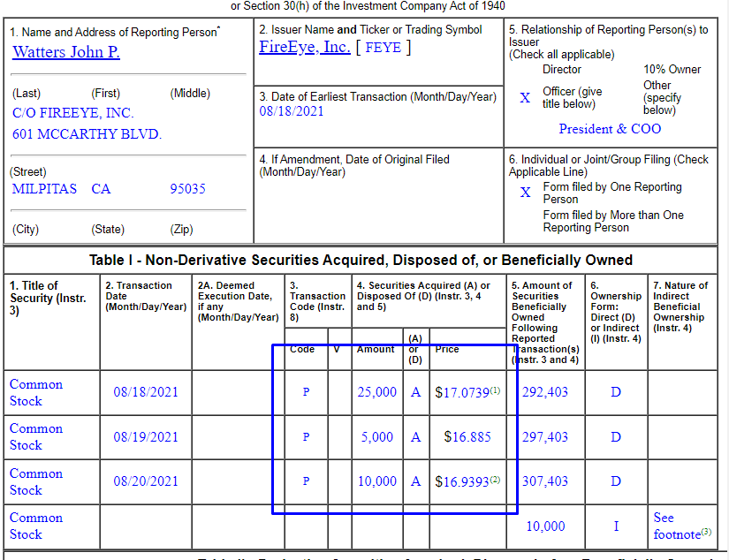
Task: Click the Deemed Execution Date column header
Action: [x=238, y=301]
